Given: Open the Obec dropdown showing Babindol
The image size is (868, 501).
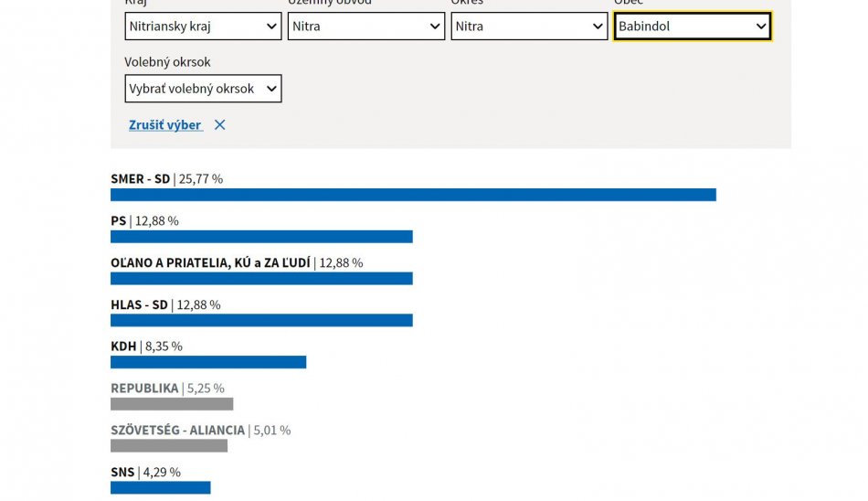Looking at the screenshot, I should (692, 27).
